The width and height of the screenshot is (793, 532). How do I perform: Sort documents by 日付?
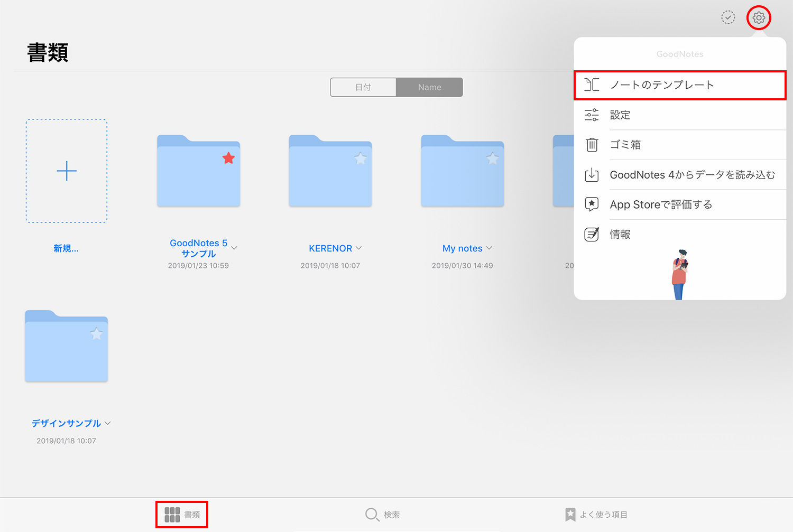(363, 87)
